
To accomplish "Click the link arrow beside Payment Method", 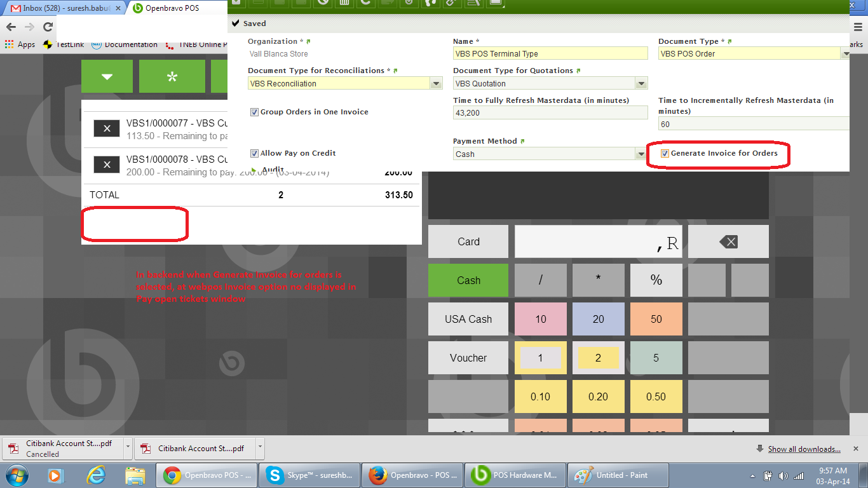I will 522,141.
